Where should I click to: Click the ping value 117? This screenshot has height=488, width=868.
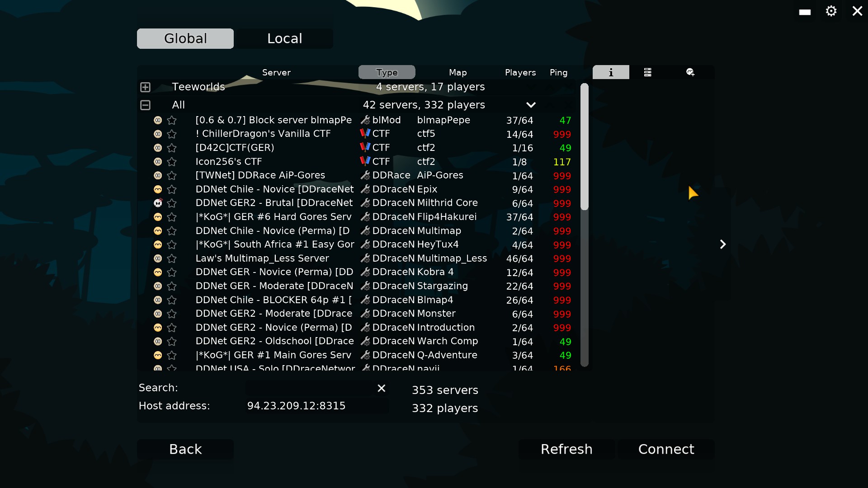click(562, 162)
